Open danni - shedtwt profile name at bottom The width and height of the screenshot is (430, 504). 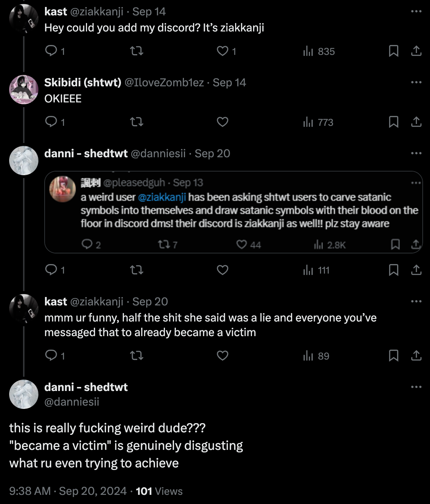point(86,387)
